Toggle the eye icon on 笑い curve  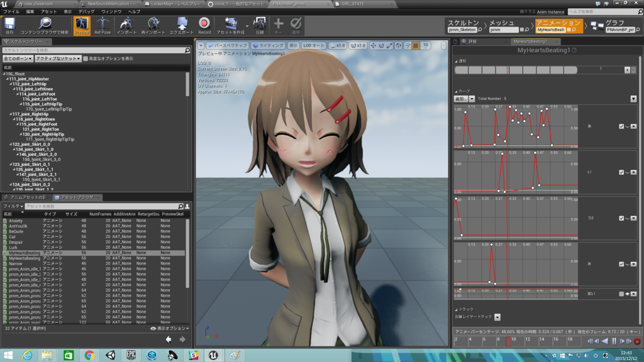pos(627,294)
